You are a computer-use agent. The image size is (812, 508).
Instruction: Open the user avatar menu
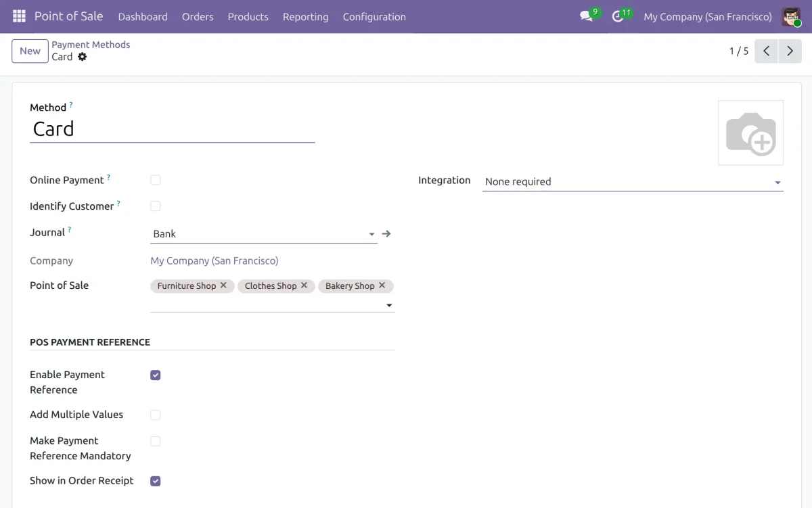pyautogui.click(x=791, y=16)
